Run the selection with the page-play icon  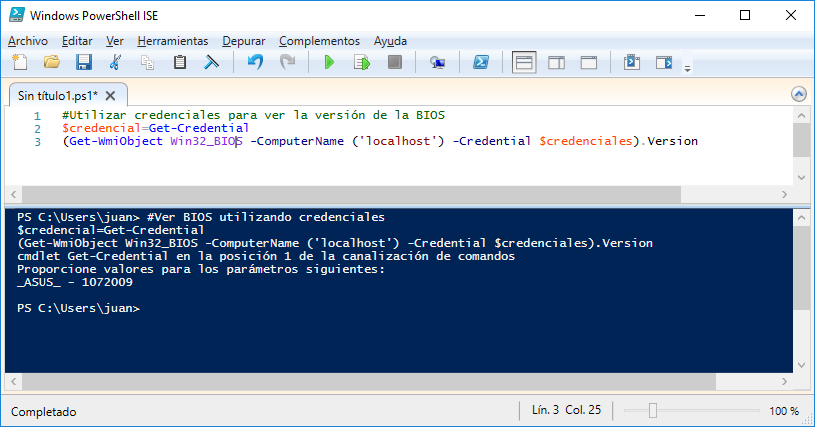click(x=362, y=62)
